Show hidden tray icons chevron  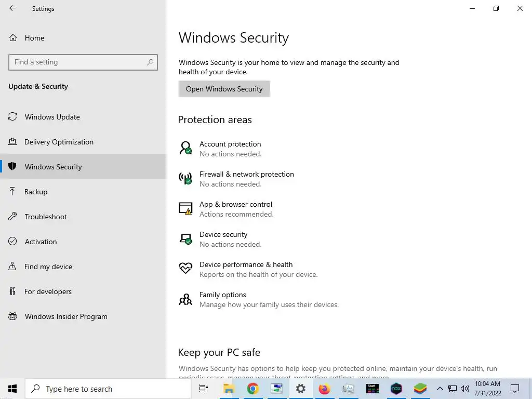coord(440,389)
